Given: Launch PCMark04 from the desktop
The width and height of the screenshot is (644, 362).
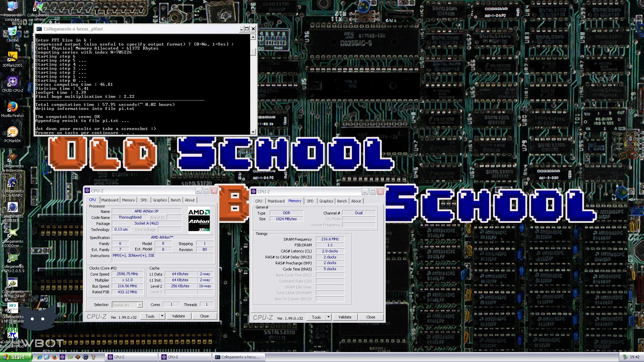Looking at the screenshot, I should [x=12, y=135].
